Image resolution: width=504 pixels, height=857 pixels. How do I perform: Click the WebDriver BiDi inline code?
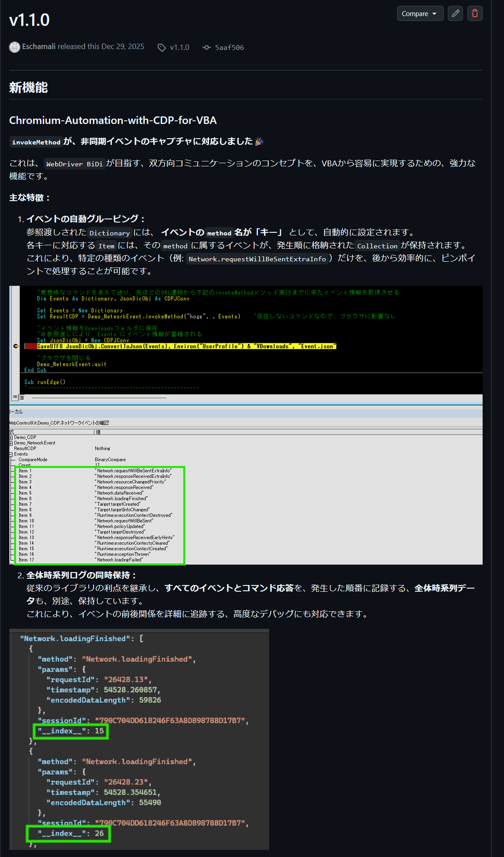pos(74,164)
